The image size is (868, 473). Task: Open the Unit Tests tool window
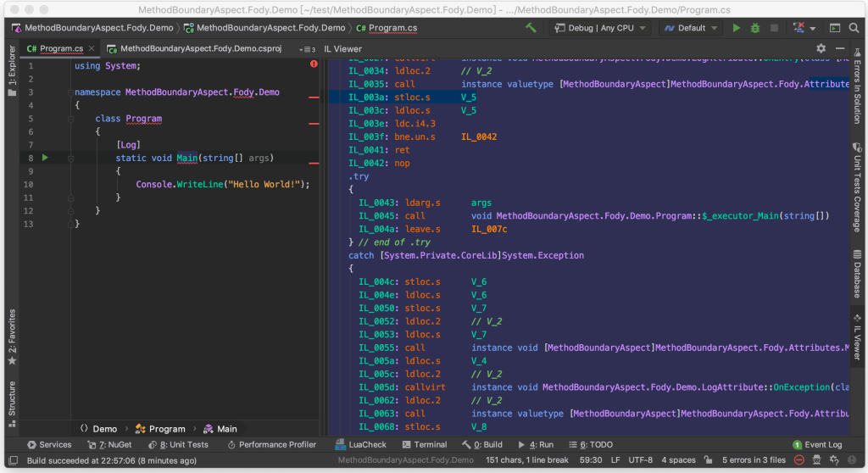click(178, 445)
